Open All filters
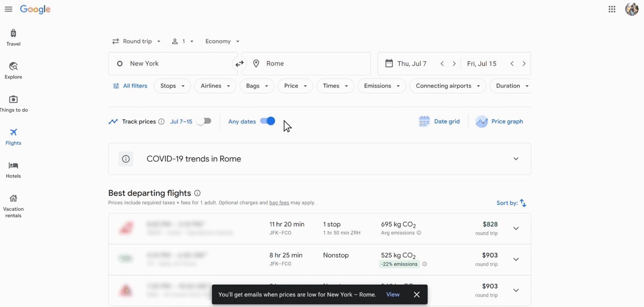The width and height of the screenshot is (644, 307). pos(130,86)
